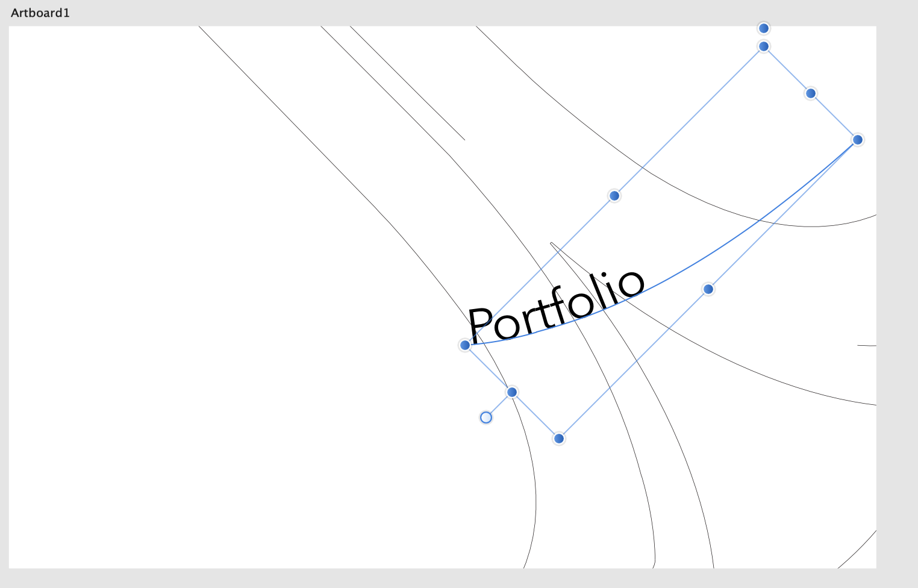918x588 pixels.
Task: Click the sharp tip of the curve above Portfolio
Action: coord(551,243)
